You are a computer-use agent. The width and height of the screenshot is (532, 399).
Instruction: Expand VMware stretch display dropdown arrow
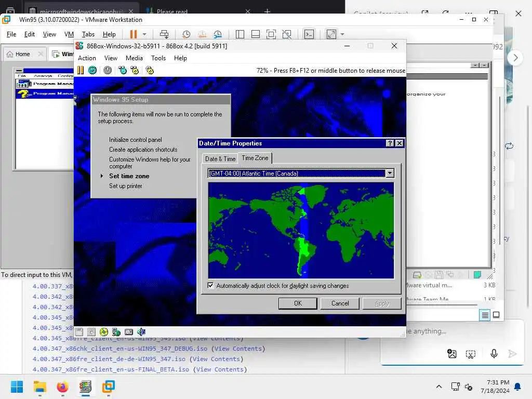pos(342,34)
